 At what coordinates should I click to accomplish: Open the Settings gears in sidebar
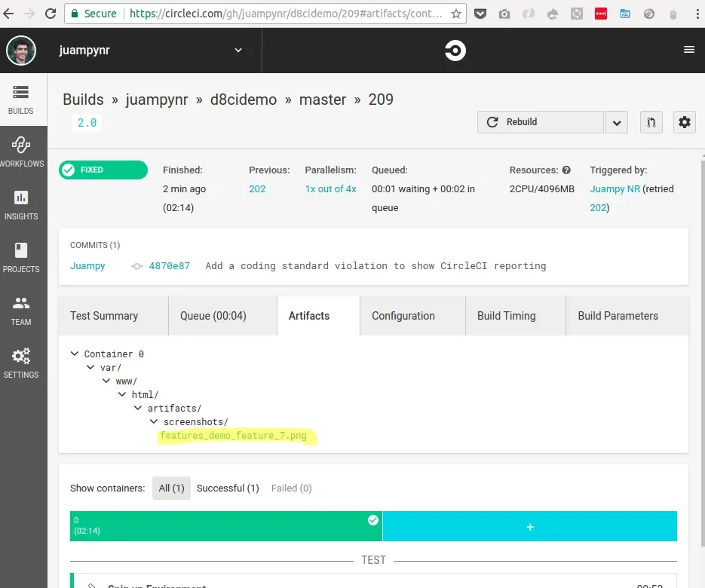click(20, 356)
